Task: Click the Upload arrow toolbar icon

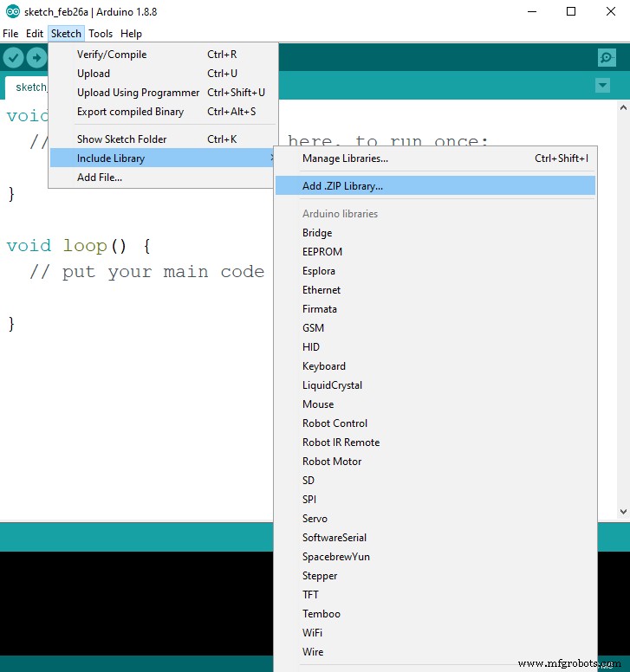Action: pyautogui.click(x=36, y=58)
